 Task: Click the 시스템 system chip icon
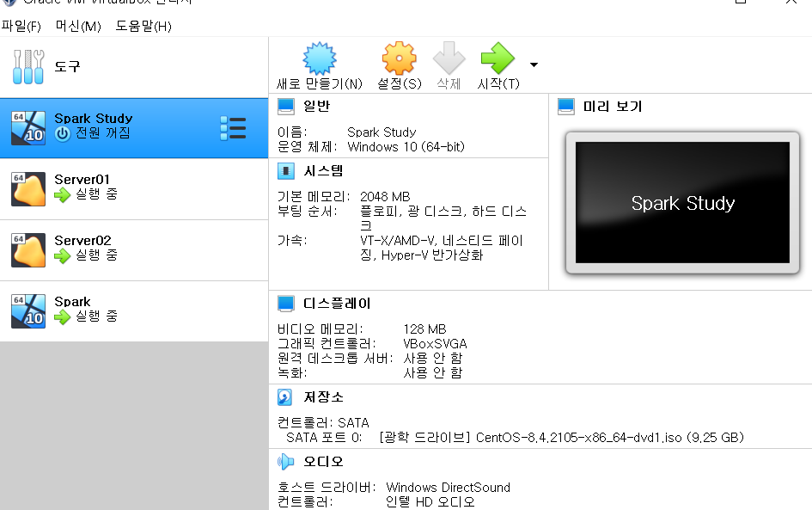click(x=286, y=171)
